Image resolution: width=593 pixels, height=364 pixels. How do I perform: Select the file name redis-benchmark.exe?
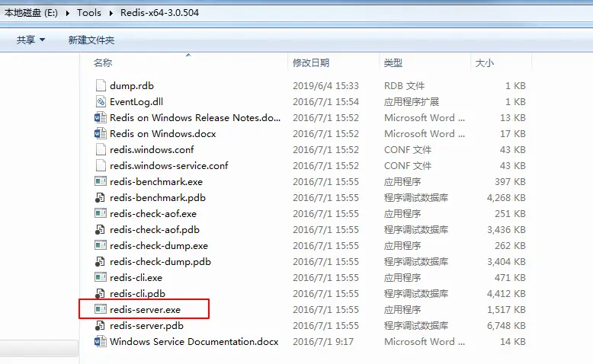click(156, 181)
